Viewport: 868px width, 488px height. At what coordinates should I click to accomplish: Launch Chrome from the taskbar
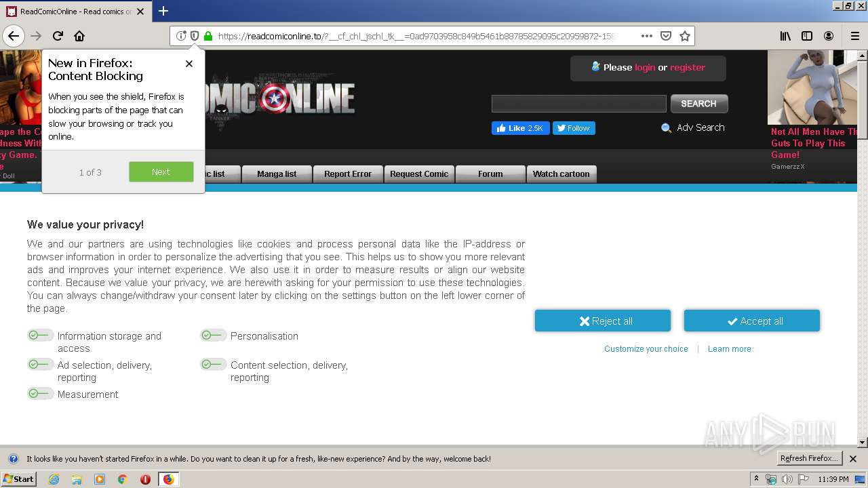[123, 479]
